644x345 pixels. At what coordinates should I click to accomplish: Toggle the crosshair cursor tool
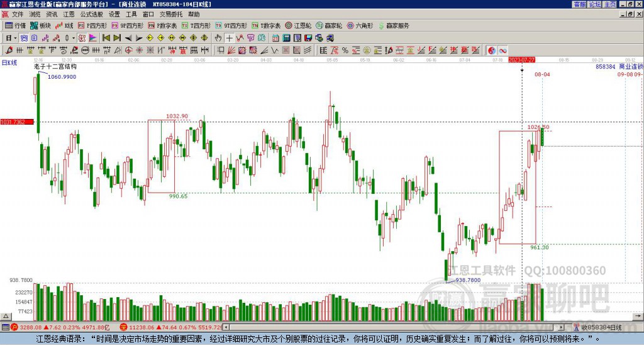pos(229,38)
